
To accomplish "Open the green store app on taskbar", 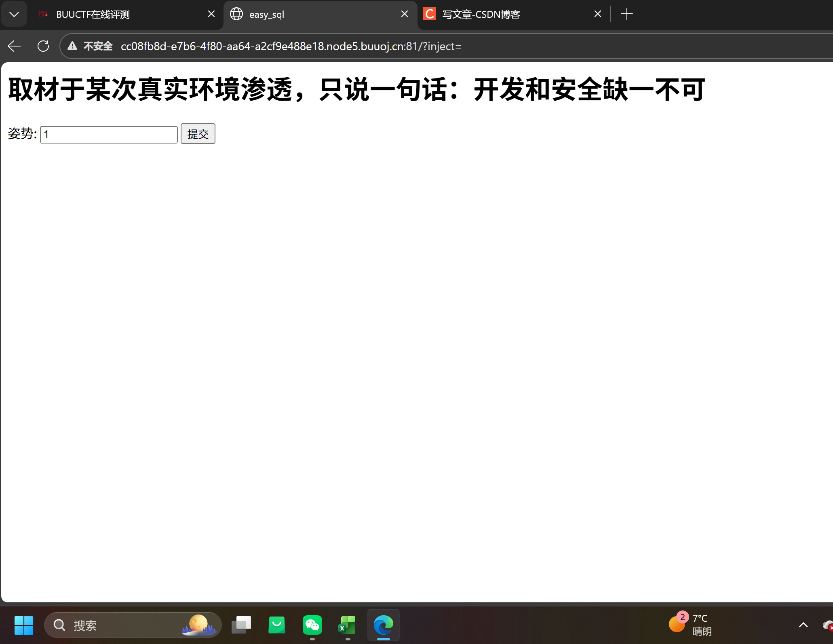I will click(276, 625).
